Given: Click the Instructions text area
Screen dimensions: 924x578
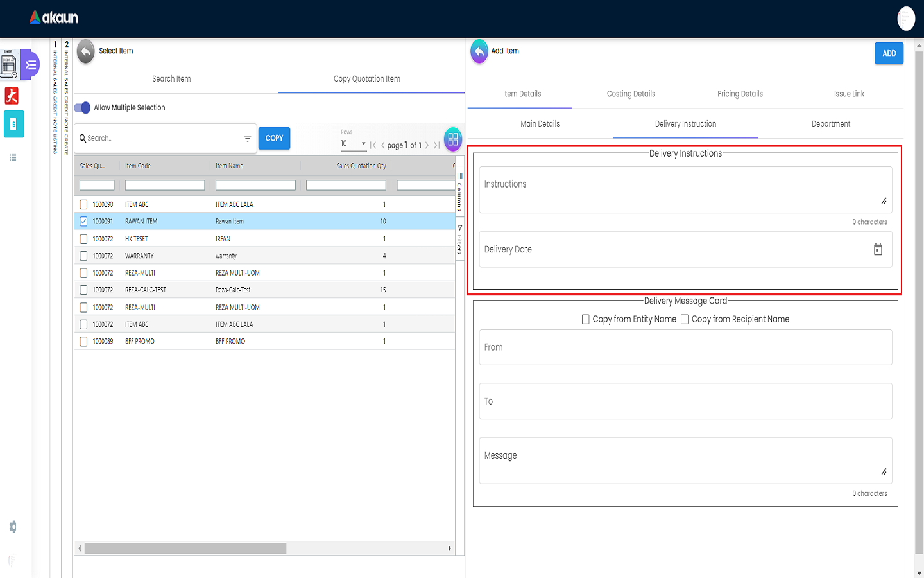Looking at the screenshot, I should coord(685,189).
